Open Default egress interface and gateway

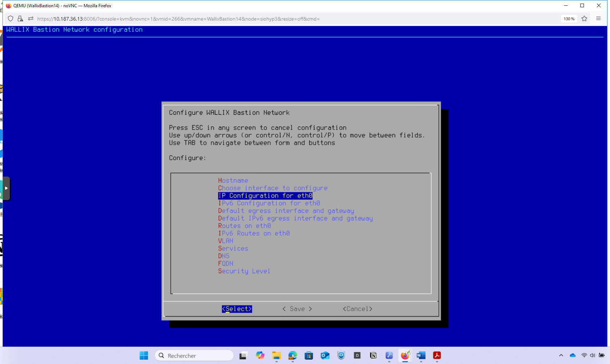pos(286,211)
